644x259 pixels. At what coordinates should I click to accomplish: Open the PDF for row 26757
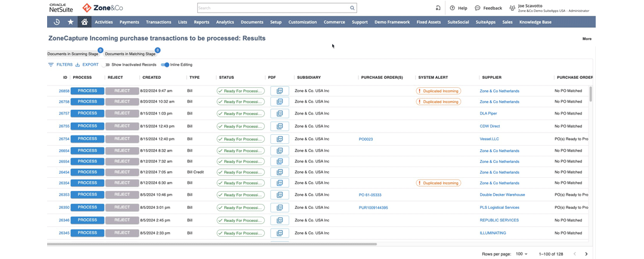click(x=280, y=113)
